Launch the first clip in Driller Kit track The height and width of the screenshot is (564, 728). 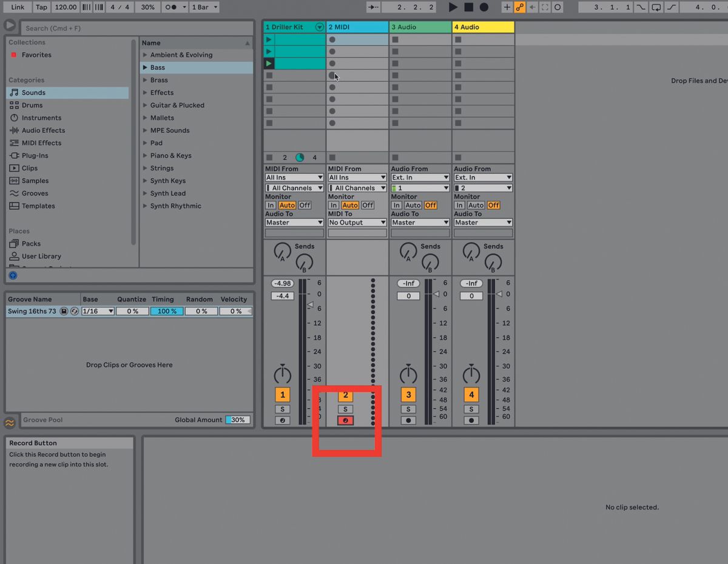(269, 39)
